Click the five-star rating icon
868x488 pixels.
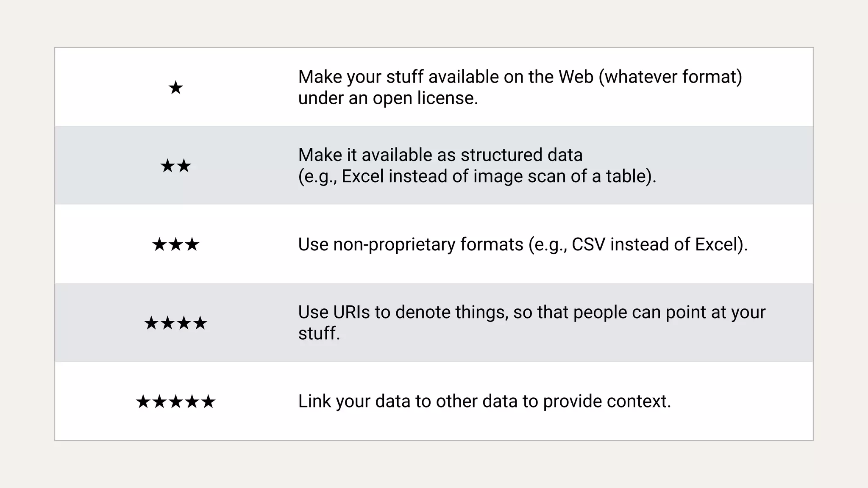tap(175, 402)
